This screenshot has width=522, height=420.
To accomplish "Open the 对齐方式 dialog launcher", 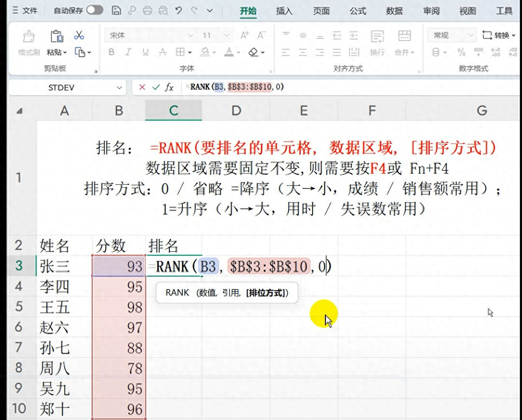I will pyautogui.click(x=419, y=72).
